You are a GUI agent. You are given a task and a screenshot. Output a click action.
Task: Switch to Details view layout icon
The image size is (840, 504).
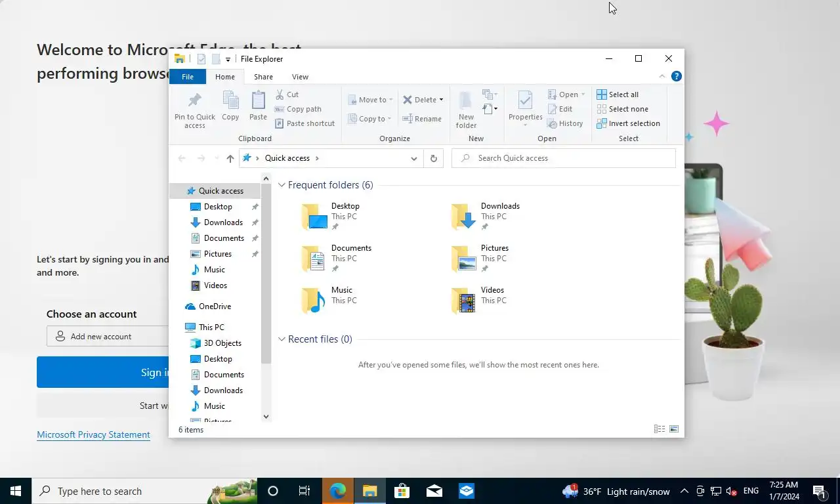pyautogui.click(x=660, y=429)
